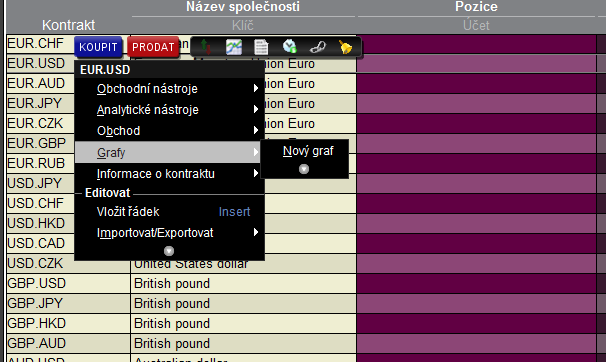This screenshot has width=606, height=362.
Task: Select the USD.CZK contract cell
Action: click(68, 263)
